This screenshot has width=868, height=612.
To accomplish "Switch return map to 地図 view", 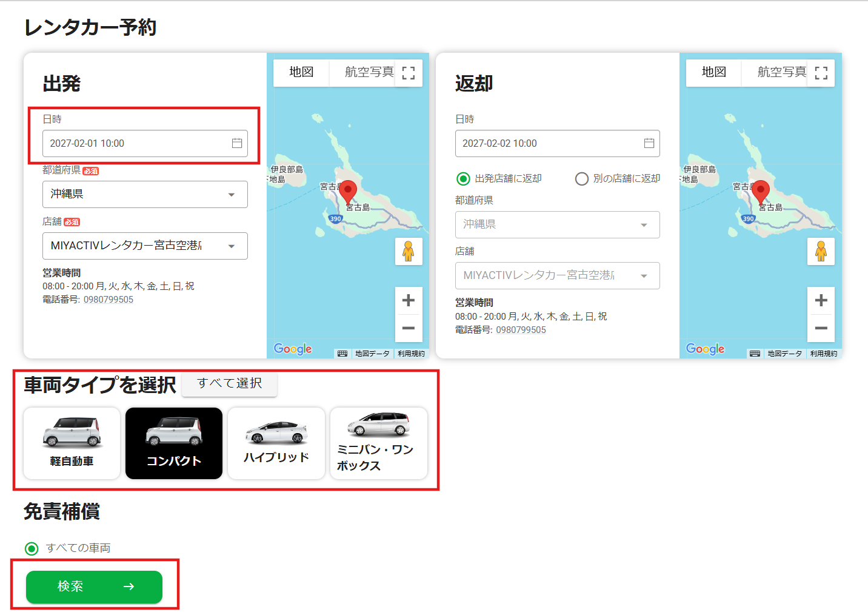I will point(713,72).
